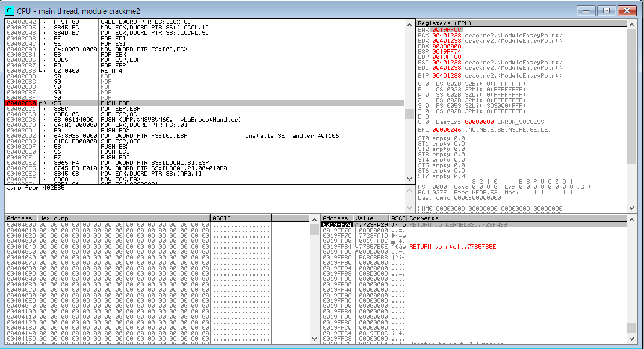Select the EIP register value 00401238
Viewport: 644px width, 349px height.
pyautogui.click(x=447, y=76)
